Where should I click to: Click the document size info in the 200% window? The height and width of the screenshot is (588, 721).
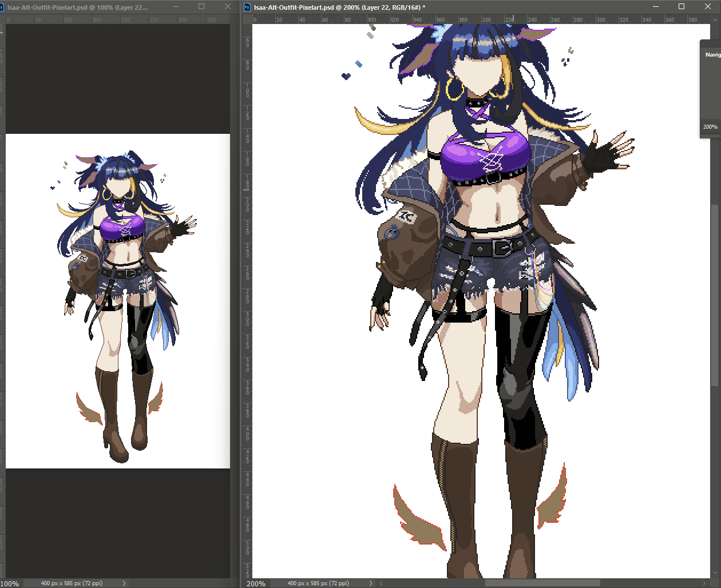[318, 583]
